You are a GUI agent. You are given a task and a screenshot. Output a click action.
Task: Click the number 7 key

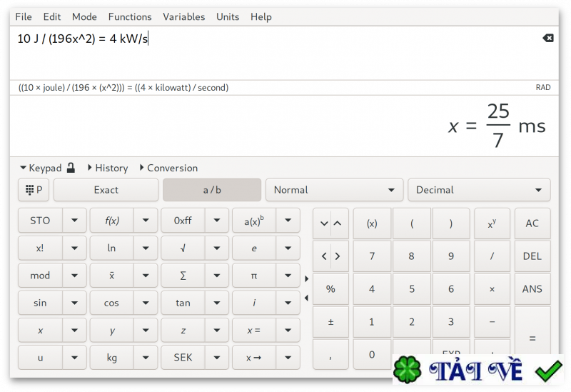click(x=372, y=256)
